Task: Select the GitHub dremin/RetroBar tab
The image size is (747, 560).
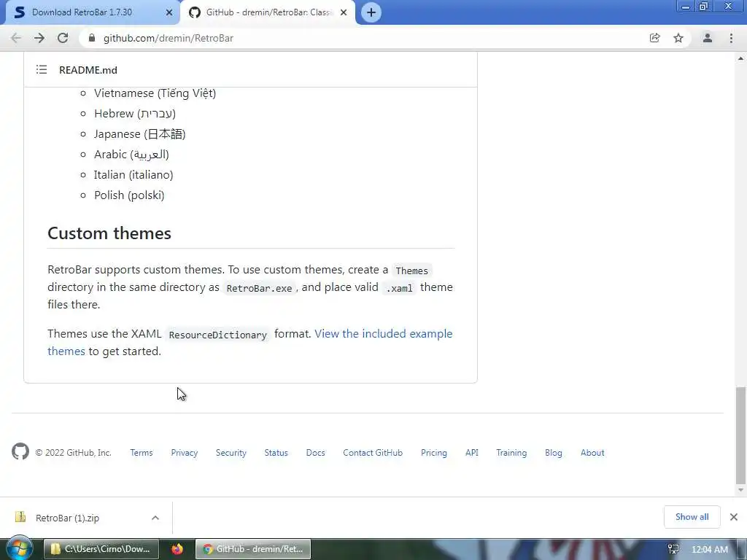Action: pos(268,12)
